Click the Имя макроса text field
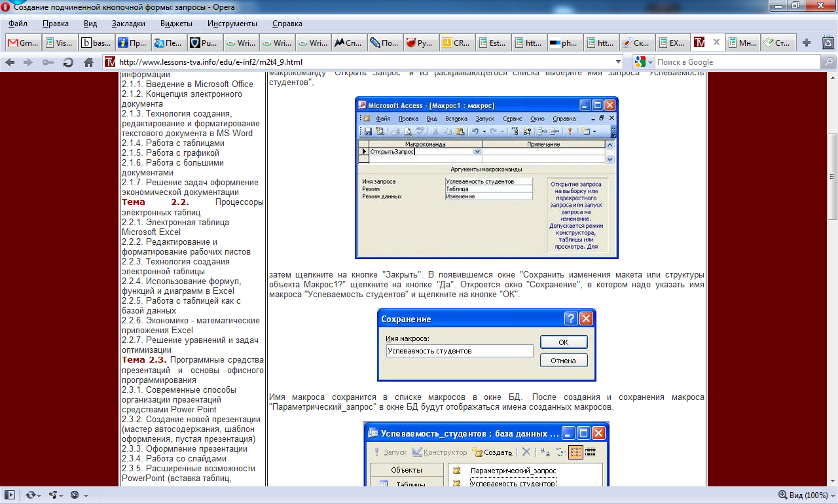This screenshot has height=504, width=838. coord(460,351)
